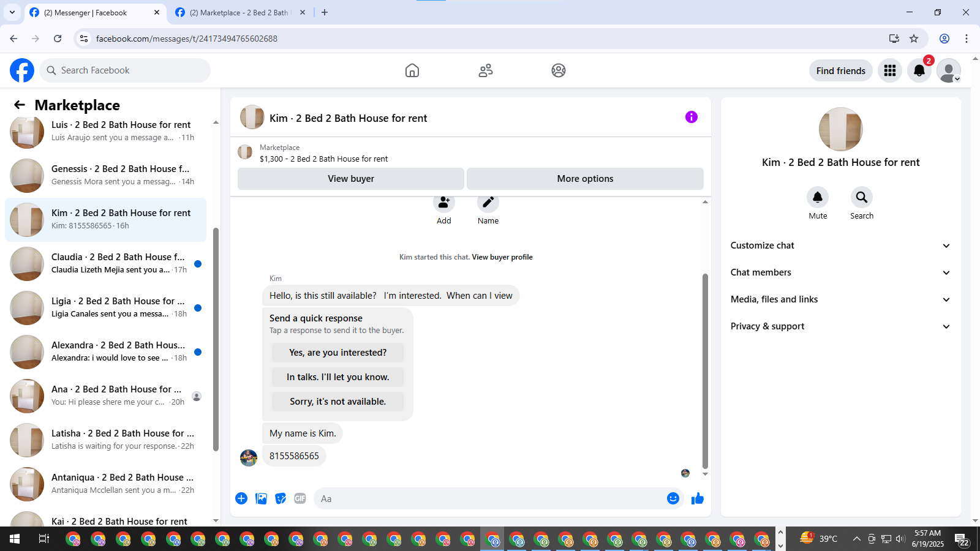Screen dimensions: 980x551
Task: Click More options button
Action: pyautogui.click(x=585, y=179)
